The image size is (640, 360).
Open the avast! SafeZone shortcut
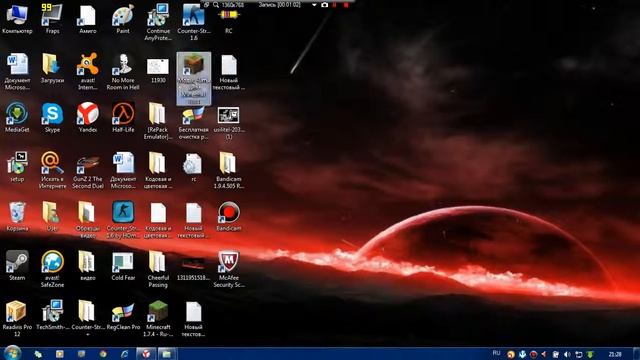(52, 269)
